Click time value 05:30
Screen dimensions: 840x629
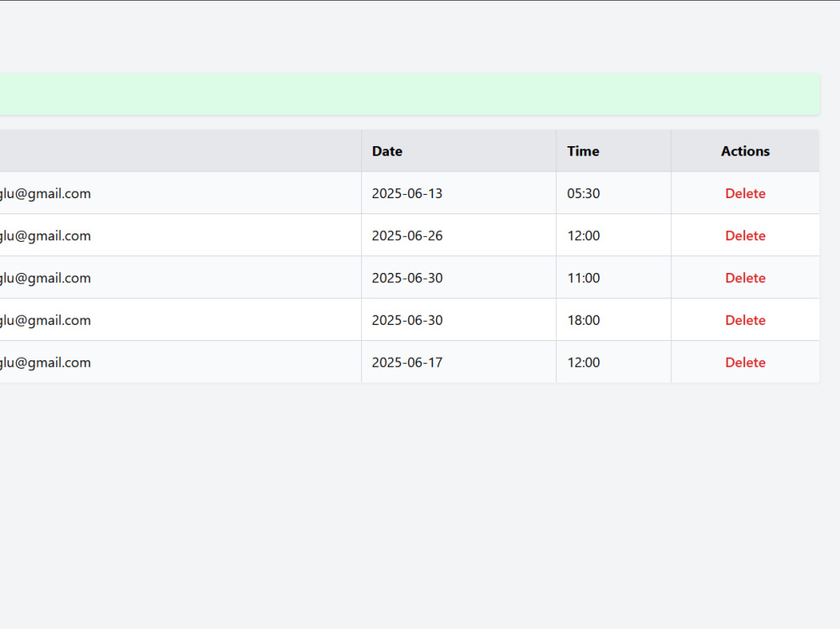(x=584, y=193)
